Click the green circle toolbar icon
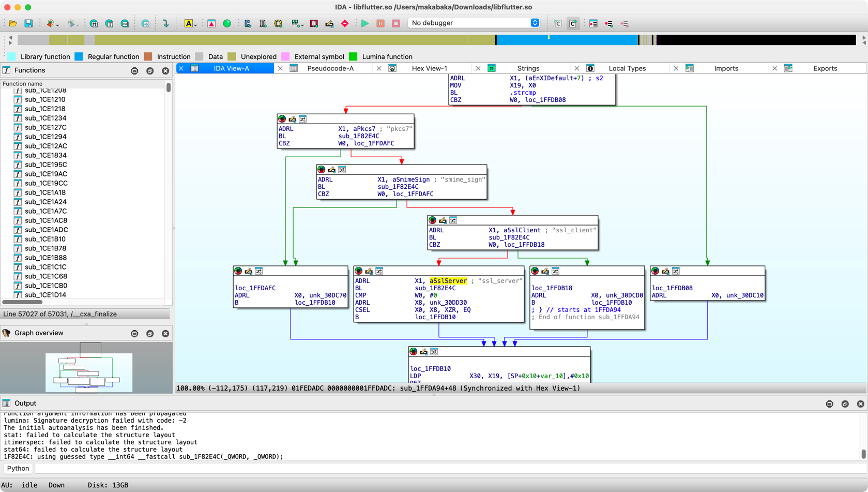The height and width of the screenshot is (492, 868). point(227,23)
